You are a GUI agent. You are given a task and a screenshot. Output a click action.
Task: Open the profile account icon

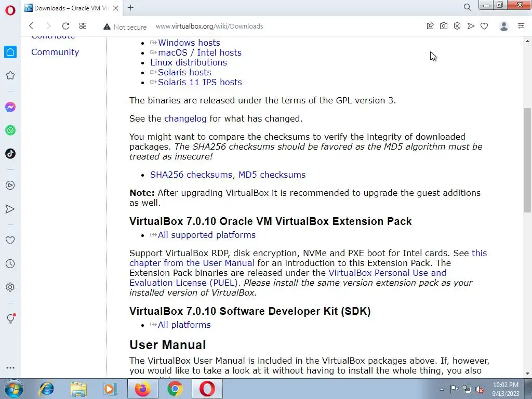click(504, 26)
